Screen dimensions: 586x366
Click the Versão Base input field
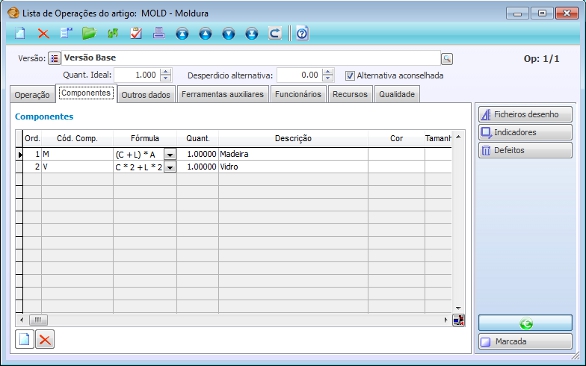click(x=251, y=58)
